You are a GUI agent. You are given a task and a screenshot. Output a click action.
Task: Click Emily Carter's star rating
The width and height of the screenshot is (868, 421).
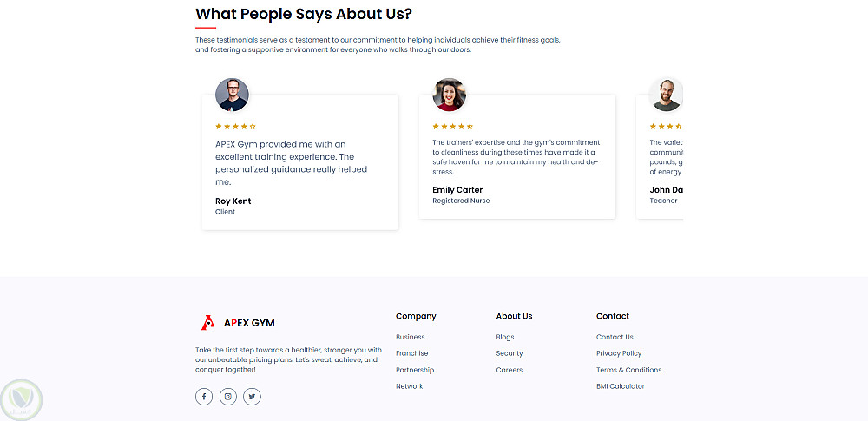click(x=452, y=127)
